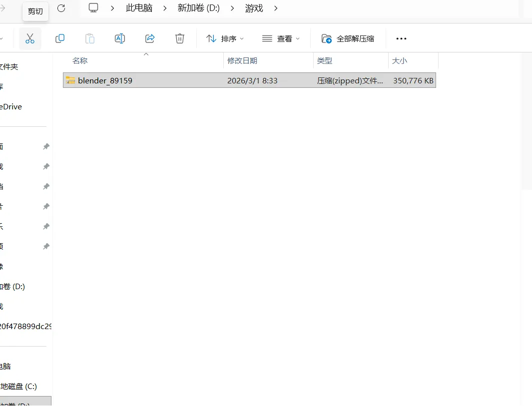Image resolution: width=532 pixels, height=406 pixels.
Task: Select 新加卷 (D:) pinned item in sidebar
Action: [x=12, y=287]
